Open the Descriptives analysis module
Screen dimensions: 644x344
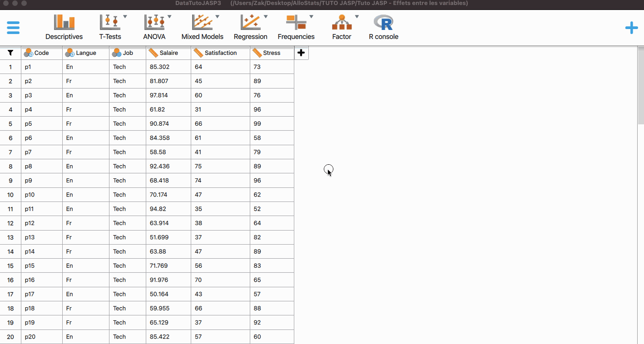pos(64,28)
